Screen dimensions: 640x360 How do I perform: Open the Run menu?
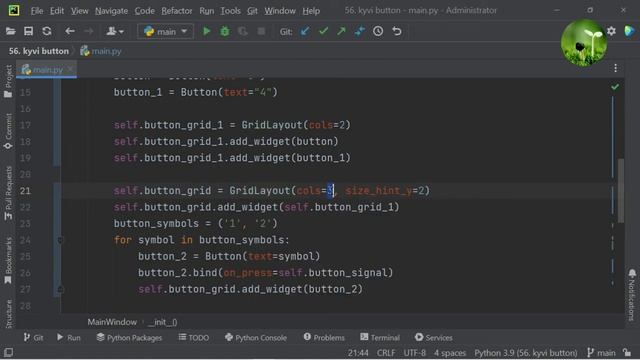[207, 11]
